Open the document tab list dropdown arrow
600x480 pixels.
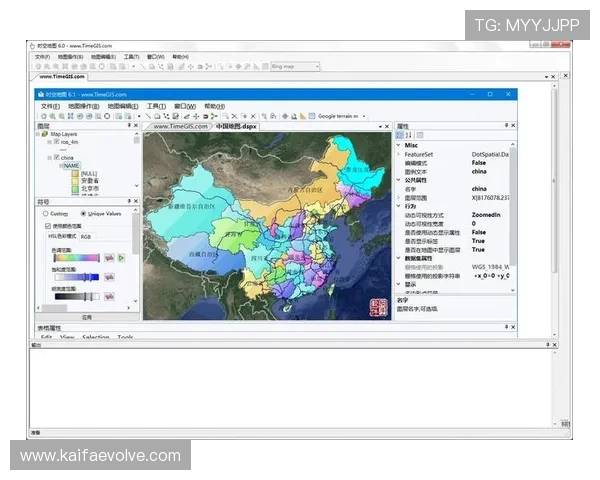tap(380, 126)
